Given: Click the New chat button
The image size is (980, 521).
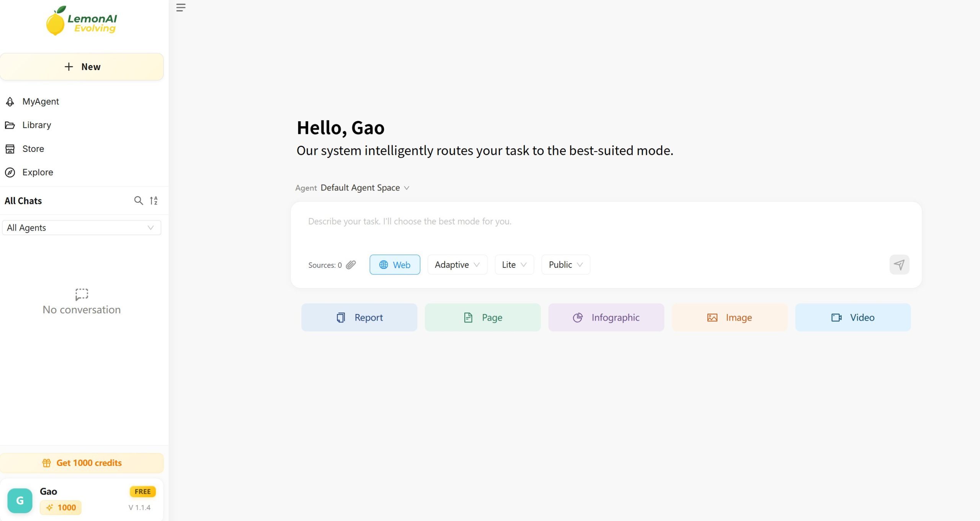Looking at the screenshot, I should point(82,67).
